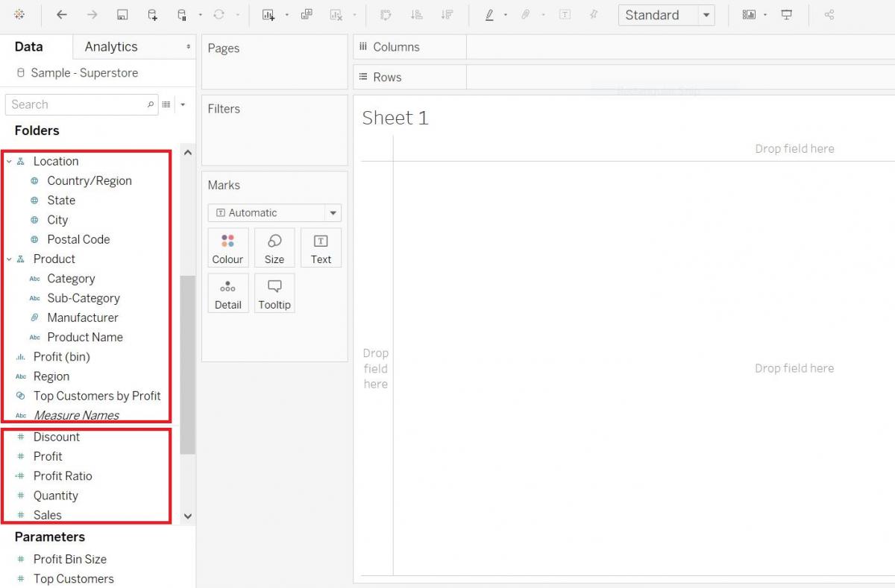
Task: Open the Tooltip marks card
Action: (274, 293)
